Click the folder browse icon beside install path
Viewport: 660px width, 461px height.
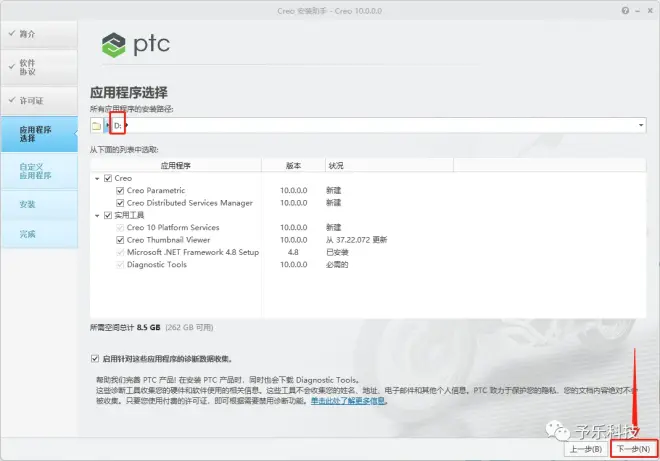click(x=96, y=125)
